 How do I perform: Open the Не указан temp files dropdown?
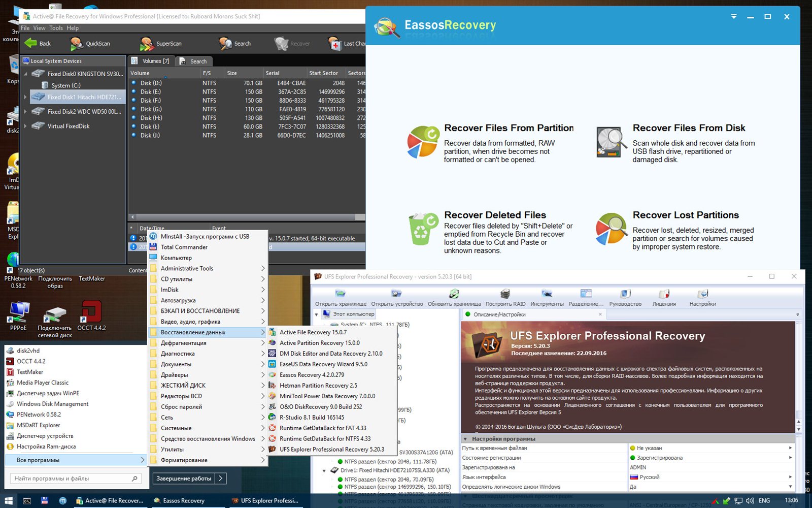click(790, 448)
